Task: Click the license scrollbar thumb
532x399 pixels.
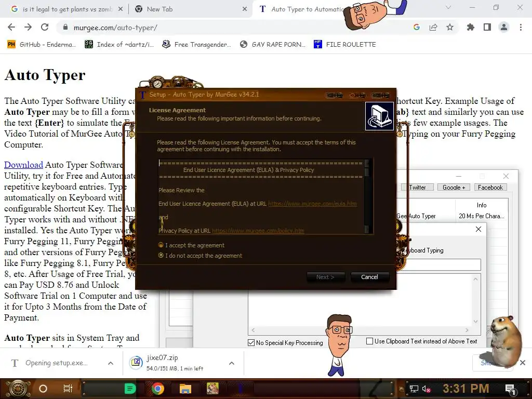Action: tap(367, 171)
